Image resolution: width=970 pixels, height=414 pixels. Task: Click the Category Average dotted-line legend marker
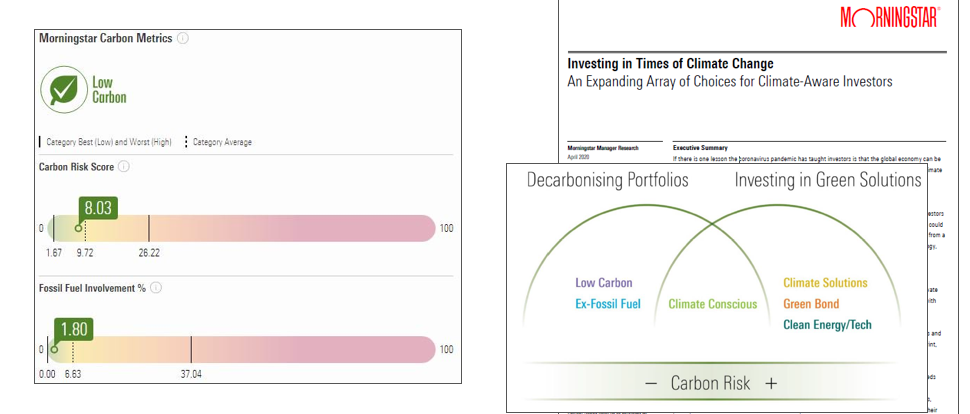[x=186, y=142]
